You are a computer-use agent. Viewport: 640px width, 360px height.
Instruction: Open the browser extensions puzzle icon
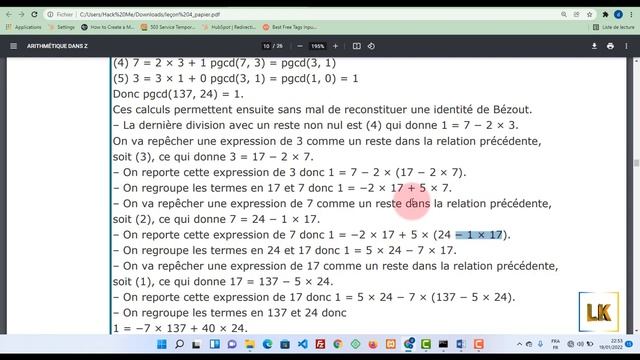coord(605,14)
